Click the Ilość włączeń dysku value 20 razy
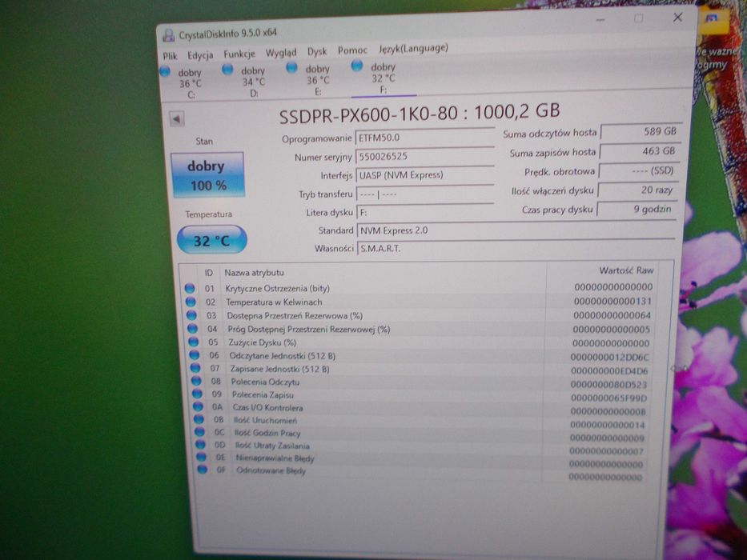747x560 pixels. 637,190
